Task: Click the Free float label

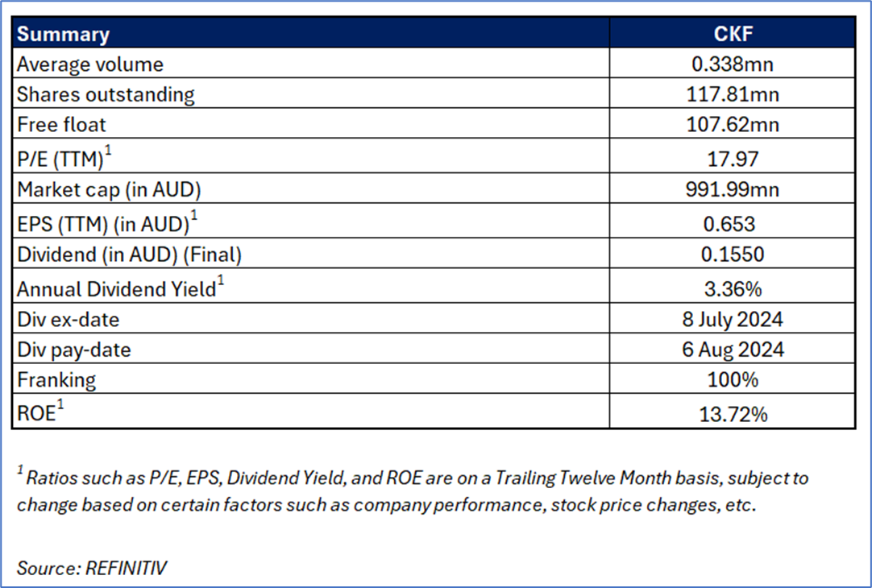Action: click(61, 125)
